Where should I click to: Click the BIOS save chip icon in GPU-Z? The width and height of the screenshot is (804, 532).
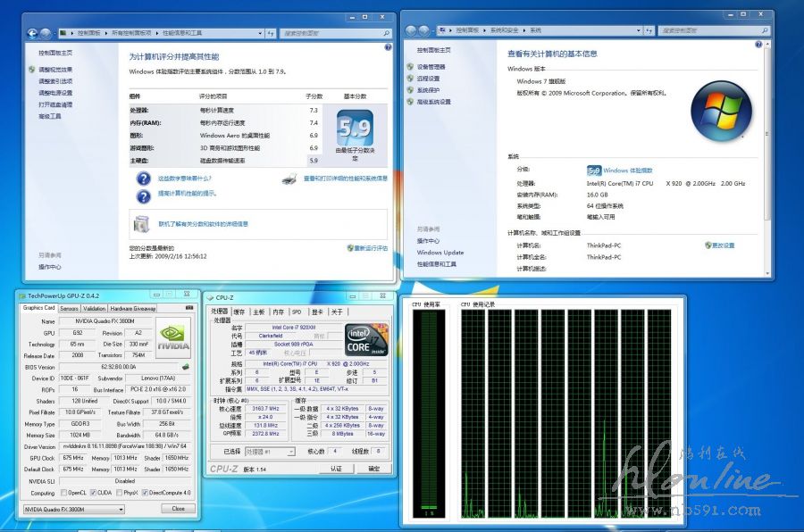pos(186,367)
